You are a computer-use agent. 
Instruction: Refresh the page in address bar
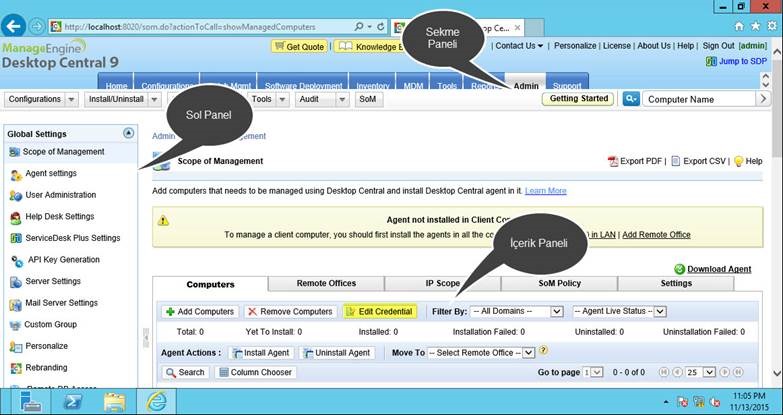[381, 27]
